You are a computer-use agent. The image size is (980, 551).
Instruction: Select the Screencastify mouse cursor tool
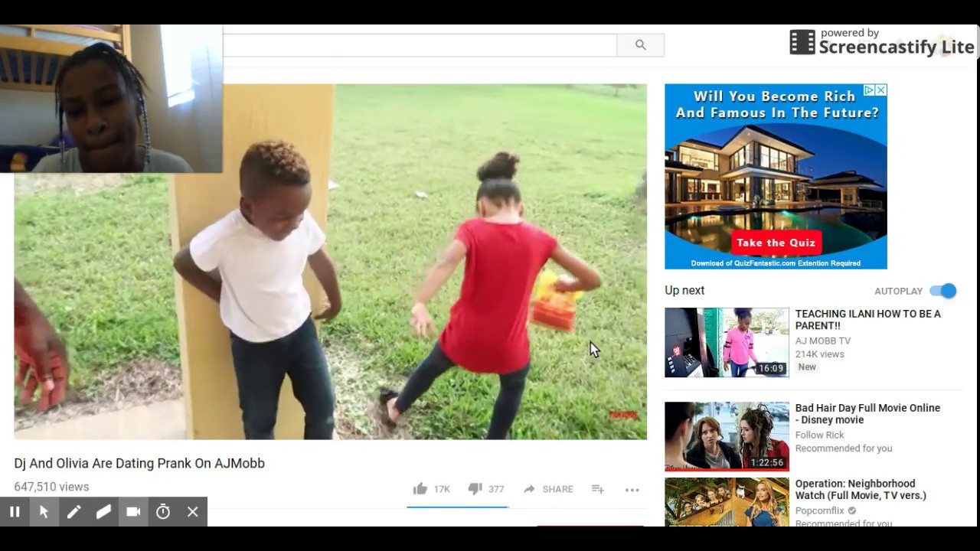[x=44, y=512]
